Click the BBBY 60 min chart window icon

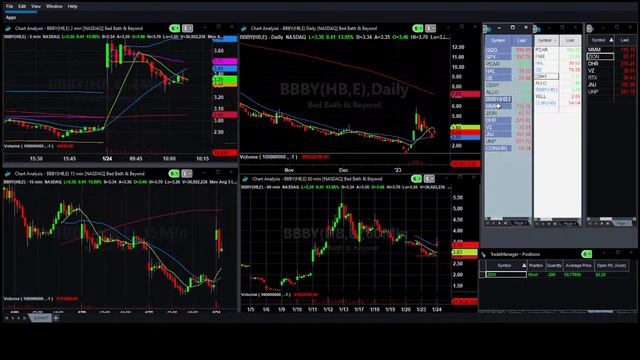pos(245,179)
